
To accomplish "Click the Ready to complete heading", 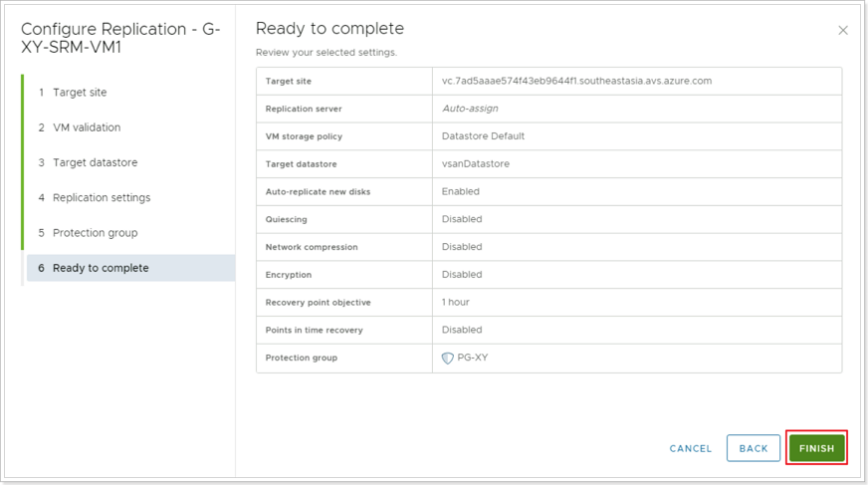I will [x=329, y=28].
